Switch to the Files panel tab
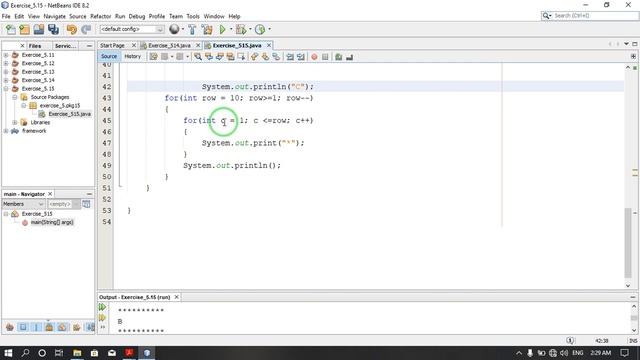This screenshot has height=360, width=640. 35,46
